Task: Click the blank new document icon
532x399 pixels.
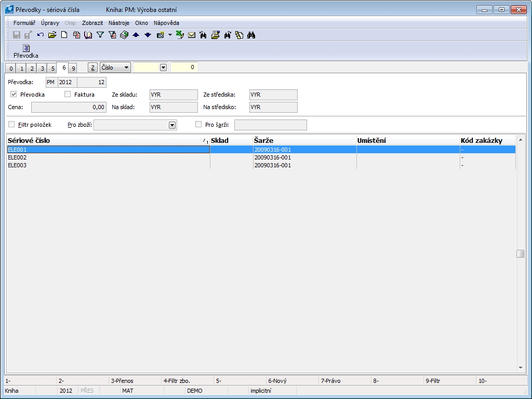Action: 64,35
